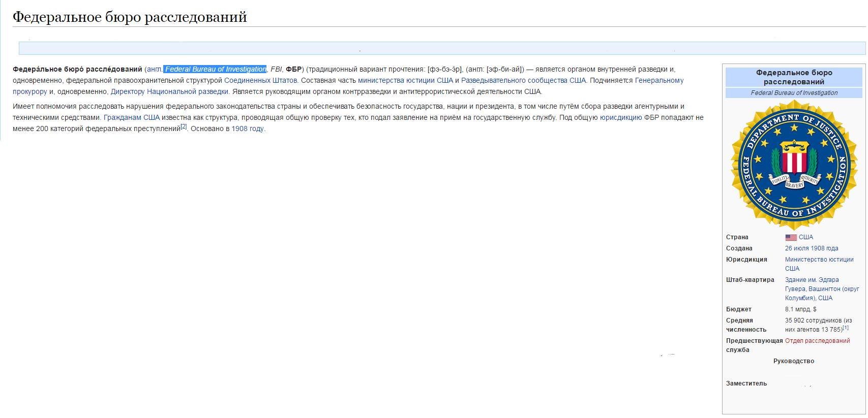This screenshot has width=868, height=418.
Task: Click infobox title Федеральное бюро расследований
Action: coord(794,77)
